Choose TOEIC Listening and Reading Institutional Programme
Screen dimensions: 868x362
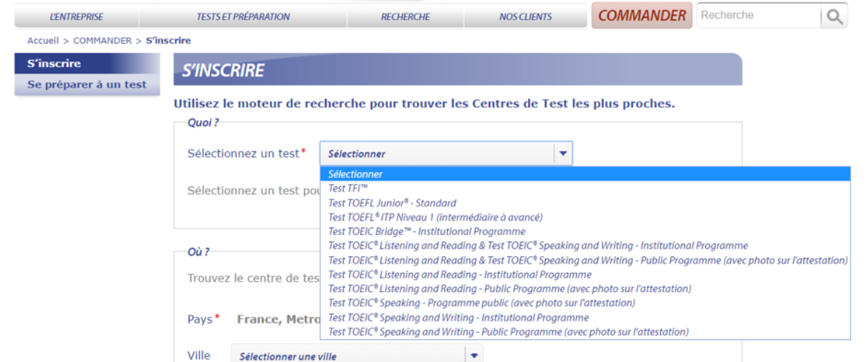click(x=460, y=274)
